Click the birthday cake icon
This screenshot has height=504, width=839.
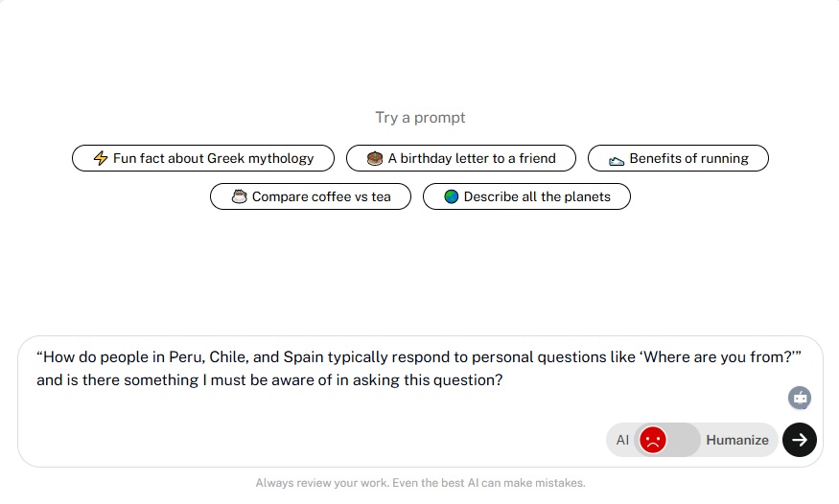pyautogui.click(x=375, y=158)
